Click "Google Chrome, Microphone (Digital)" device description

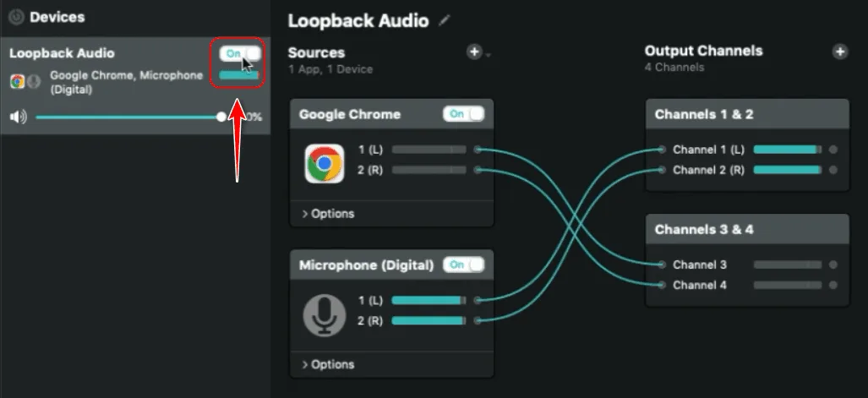click(126, 82)
